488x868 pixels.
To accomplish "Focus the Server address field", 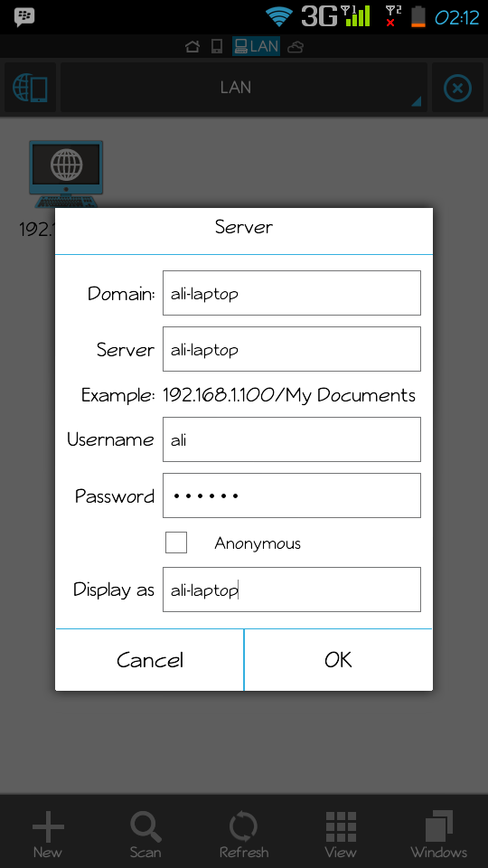I will (x=292, y=349).
